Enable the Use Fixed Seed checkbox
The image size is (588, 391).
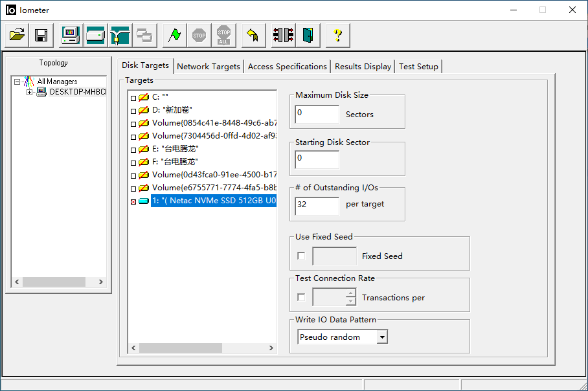pos(301,256)
